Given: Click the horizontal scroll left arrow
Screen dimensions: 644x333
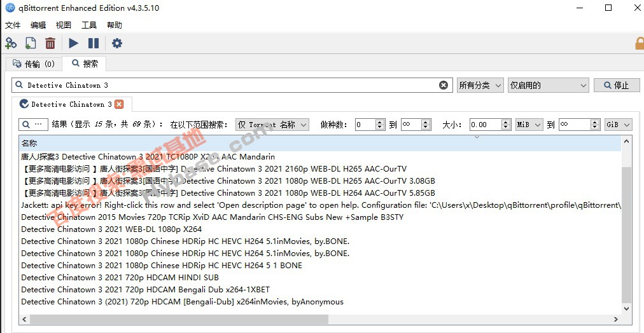Looking at the screenshot, I should (x=24, y=319).
